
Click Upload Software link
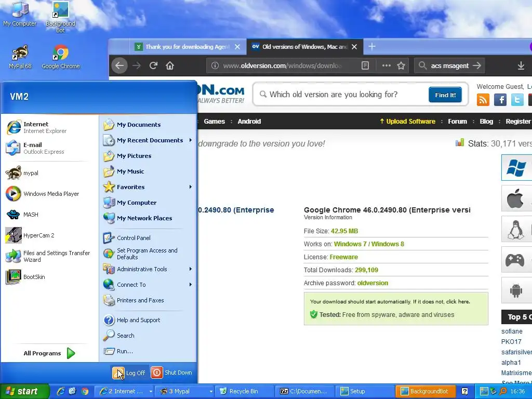pyautogui.click(x=407, y=122)
